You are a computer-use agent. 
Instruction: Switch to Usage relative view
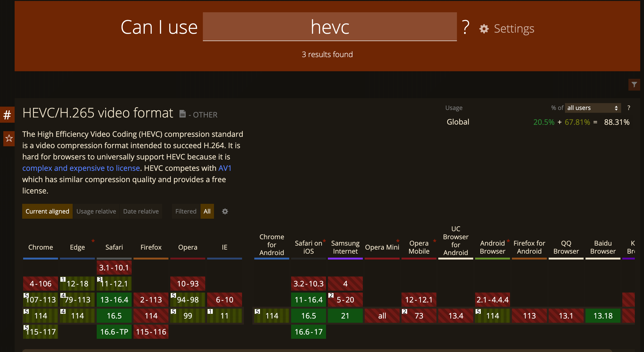tap(96, 211)
